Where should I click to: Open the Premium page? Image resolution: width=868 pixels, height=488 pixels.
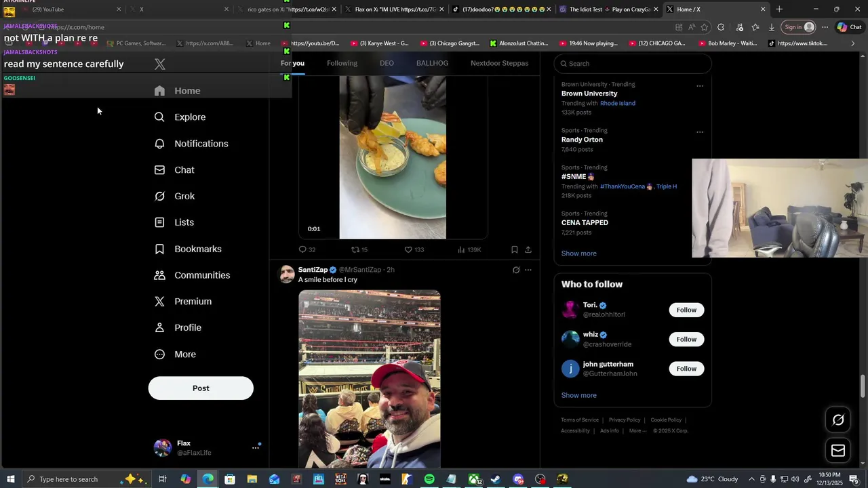click(x=183, y=302)
